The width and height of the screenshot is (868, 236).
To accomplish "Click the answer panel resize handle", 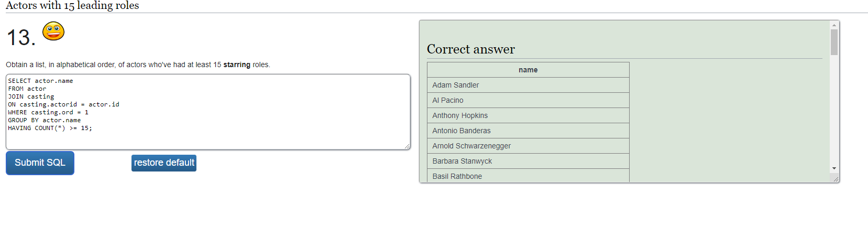I will 836,179.
